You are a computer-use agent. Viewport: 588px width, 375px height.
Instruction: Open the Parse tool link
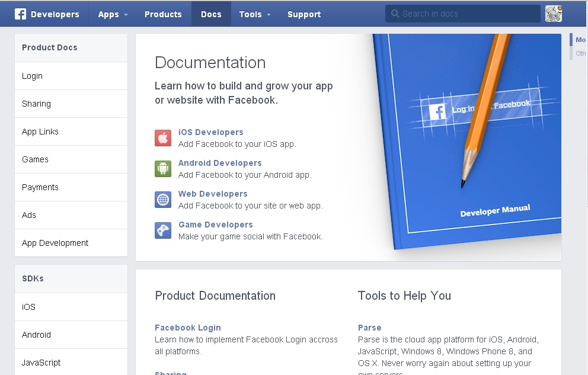point(369,328)
